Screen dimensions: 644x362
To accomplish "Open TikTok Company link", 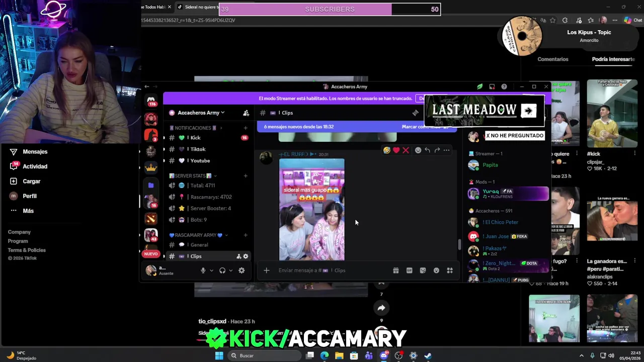I will (x=19, y=232).
